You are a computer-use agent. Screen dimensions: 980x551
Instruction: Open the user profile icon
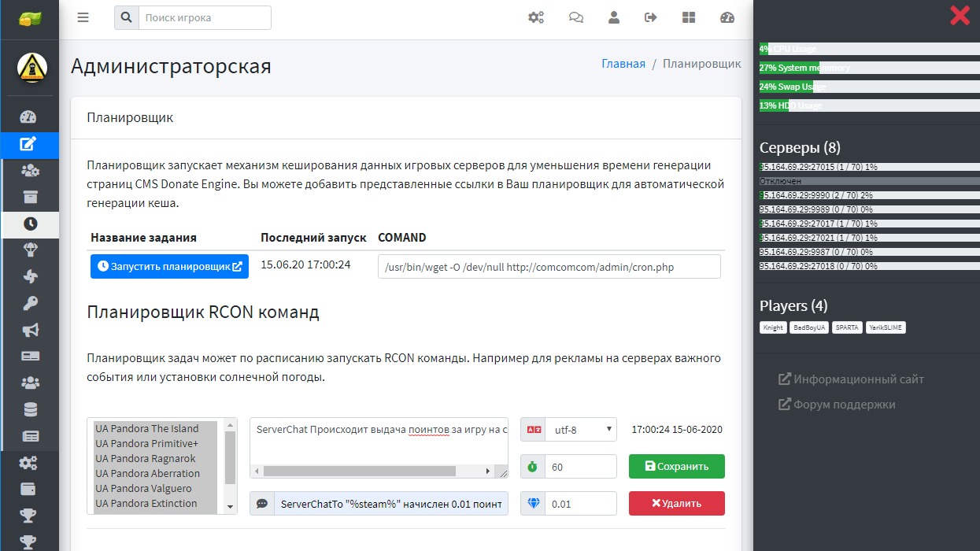[614, 17]
